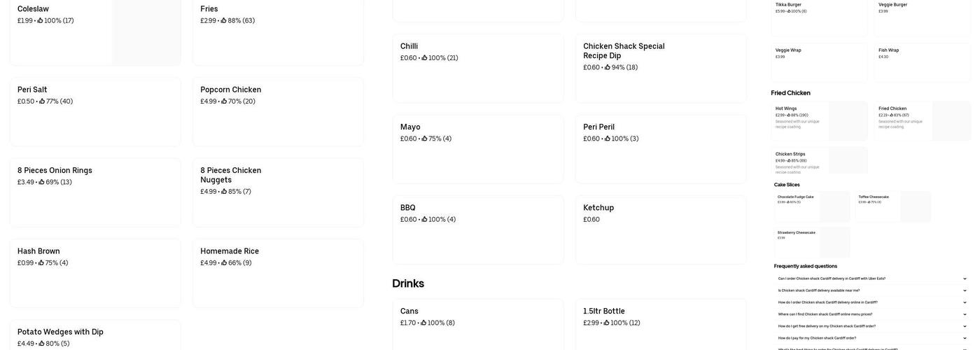Select the Ketchup dip item
This screenshot has height=350, width=980.
pos(661,230)
